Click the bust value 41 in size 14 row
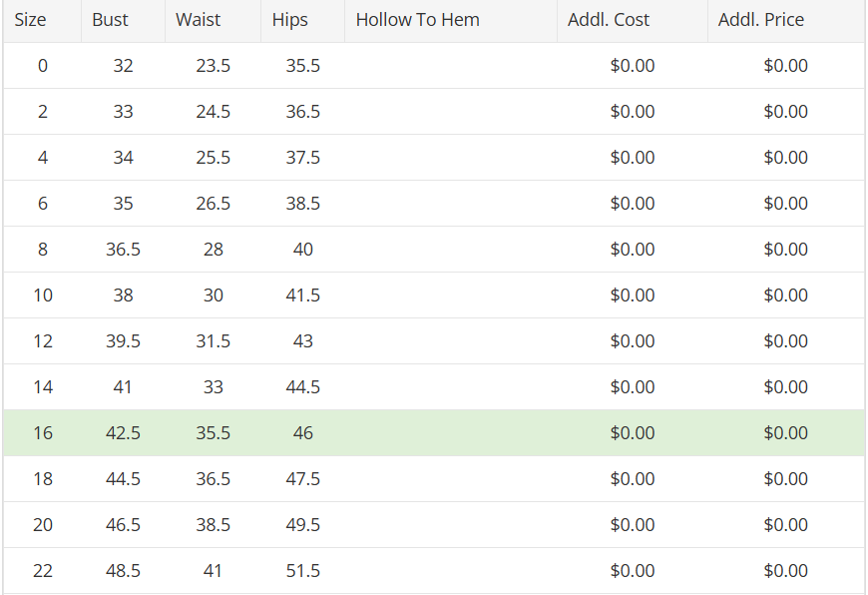The image size is (868, 595). 123,387
